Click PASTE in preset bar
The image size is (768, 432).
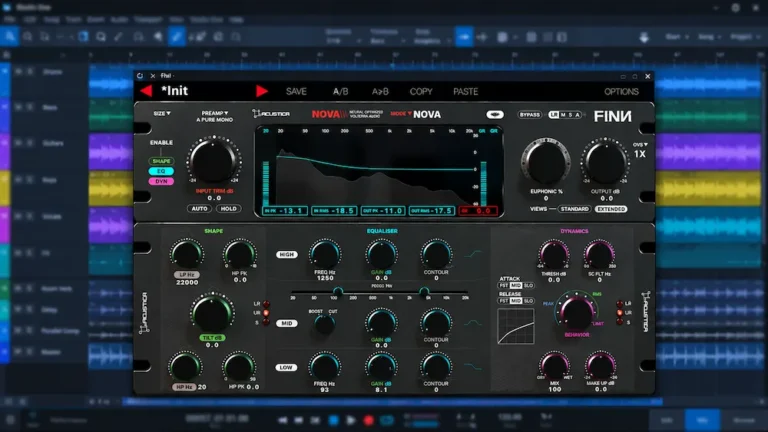(465, 92)
